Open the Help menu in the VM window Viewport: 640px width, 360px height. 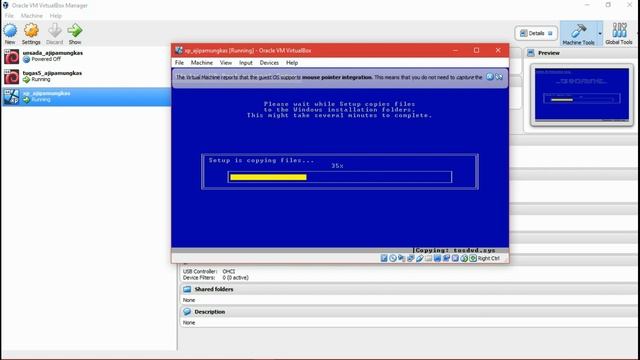point(292,63)
